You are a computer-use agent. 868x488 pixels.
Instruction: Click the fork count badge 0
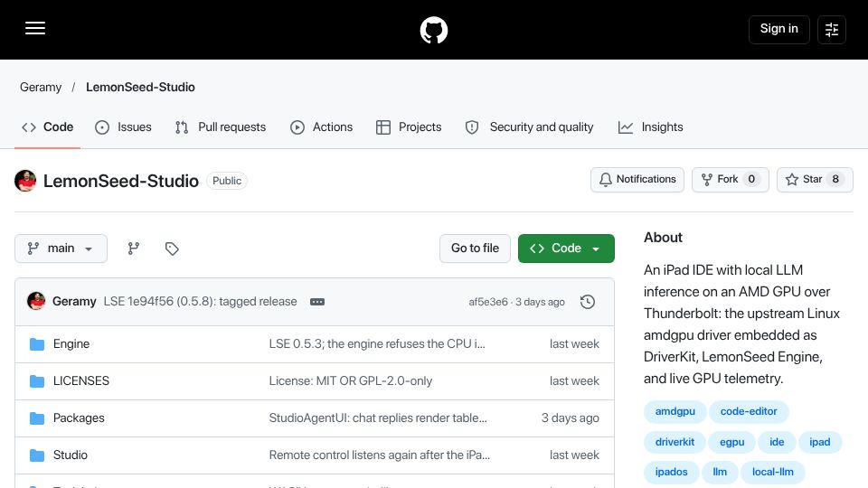[x=751, y=179]
